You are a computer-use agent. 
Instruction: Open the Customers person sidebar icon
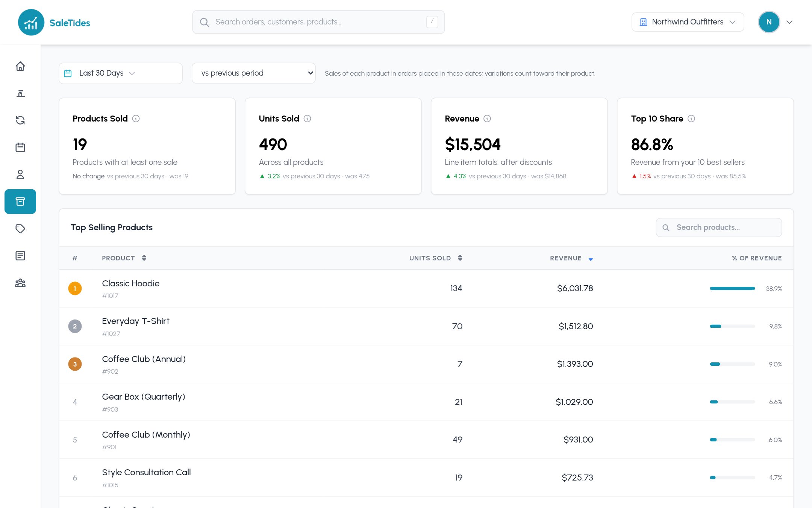(x=20, y=175)
